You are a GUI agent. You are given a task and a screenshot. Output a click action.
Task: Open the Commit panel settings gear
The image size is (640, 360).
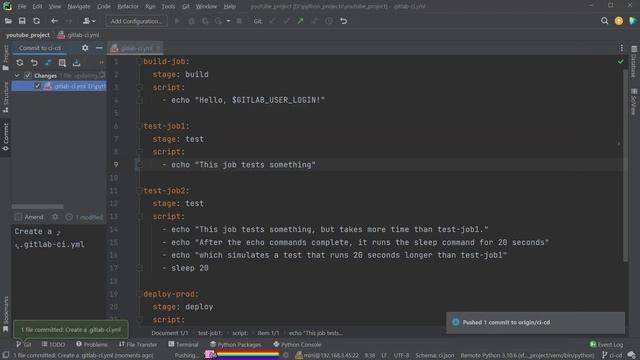[85, 48]
